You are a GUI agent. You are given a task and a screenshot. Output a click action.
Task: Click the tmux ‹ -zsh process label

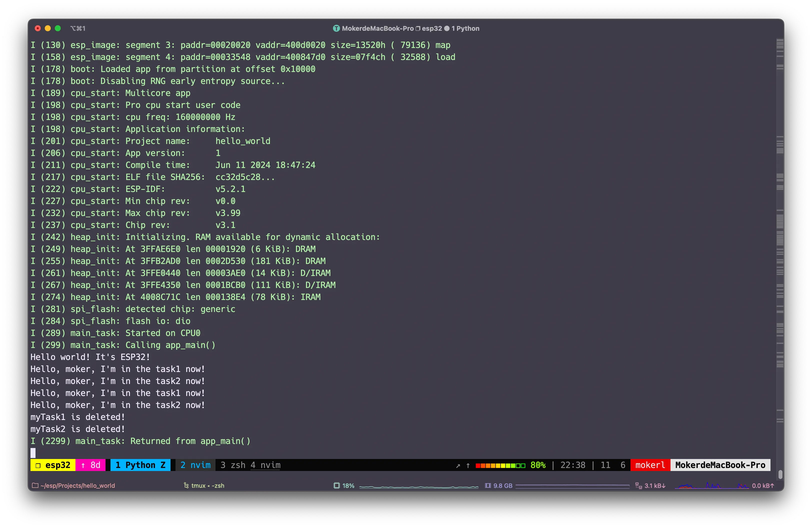[208, 486]
